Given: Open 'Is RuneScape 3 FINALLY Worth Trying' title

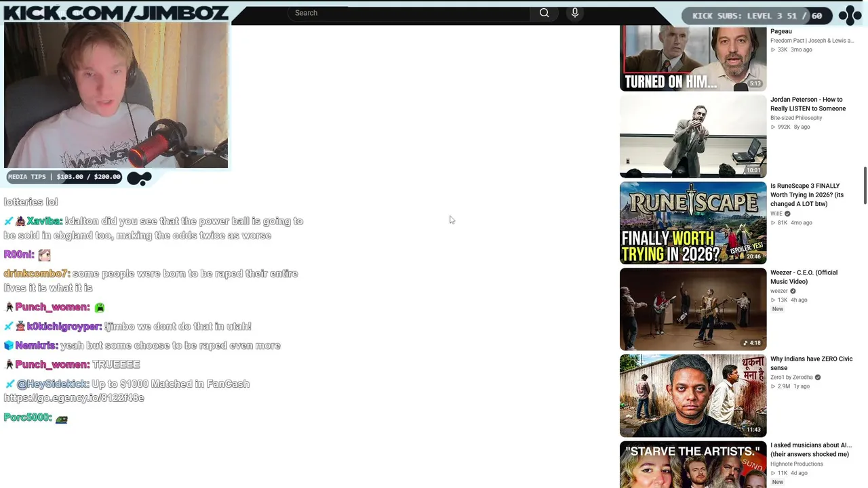Looking at the screenshot, I should 807,195.
